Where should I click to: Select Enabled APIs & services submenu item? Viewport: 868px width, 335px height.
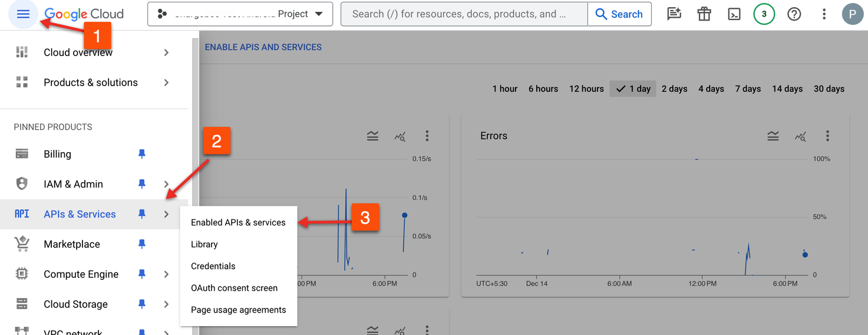click(x=238, y=222)
